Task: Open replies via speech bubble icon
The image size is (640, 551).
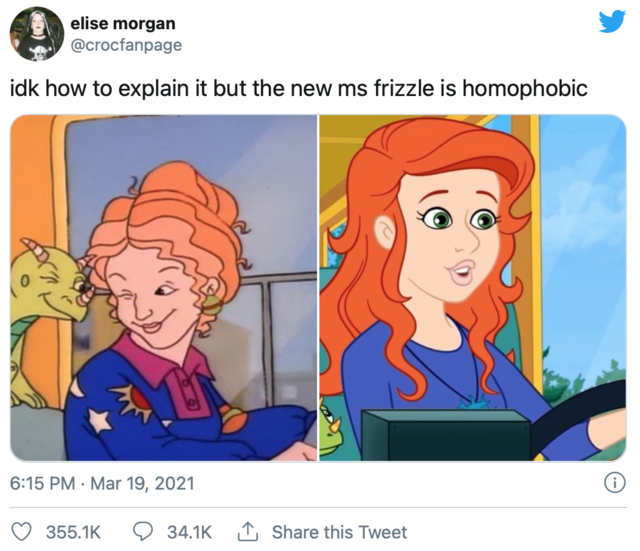Action: point(143,532)
